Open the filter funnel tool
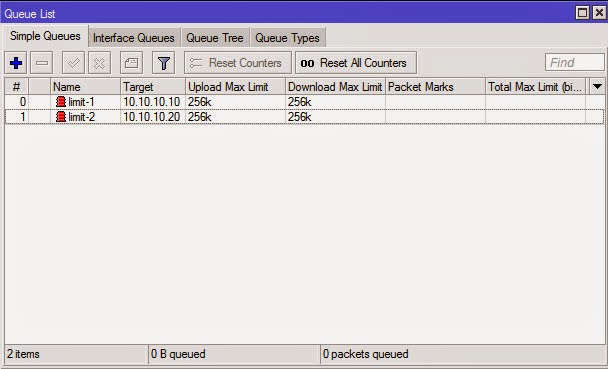Image resolution: width=608 pixels, height=369 pixels. coord(164,63)
